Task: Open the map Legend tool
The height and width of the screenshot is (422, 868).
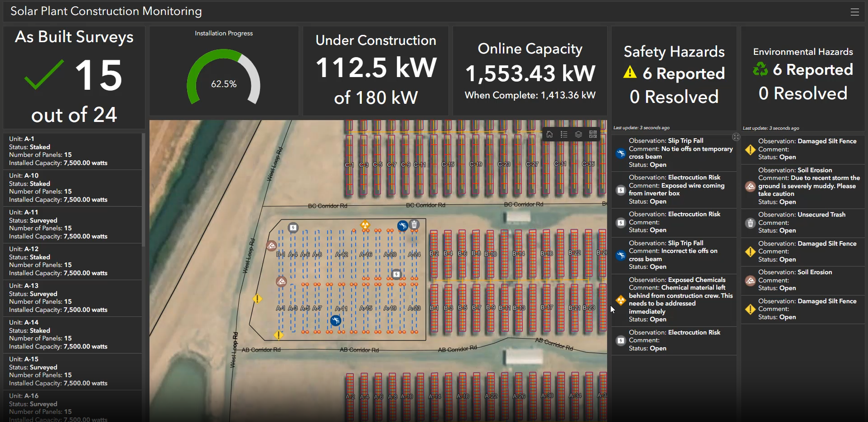Action: pyautogui.click(x=564, y=135)
